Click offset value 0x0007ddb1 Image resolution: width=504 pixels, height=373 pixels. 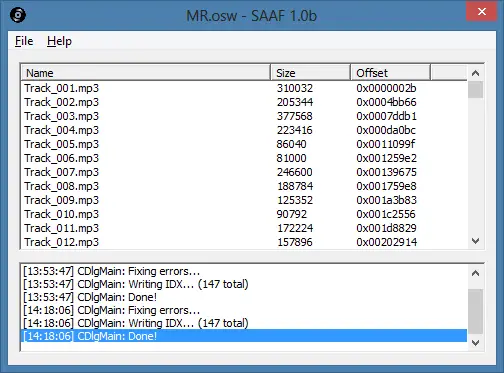(386, 116)
